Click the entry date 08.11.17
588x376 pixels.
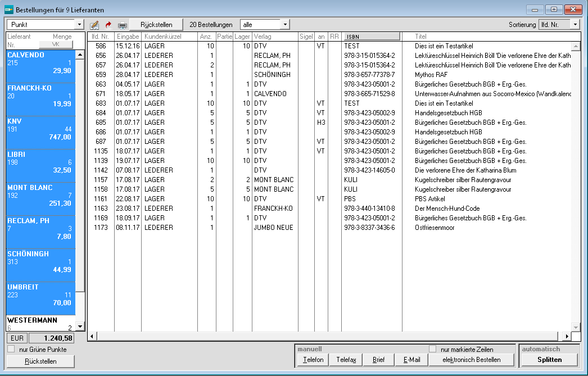128,228
